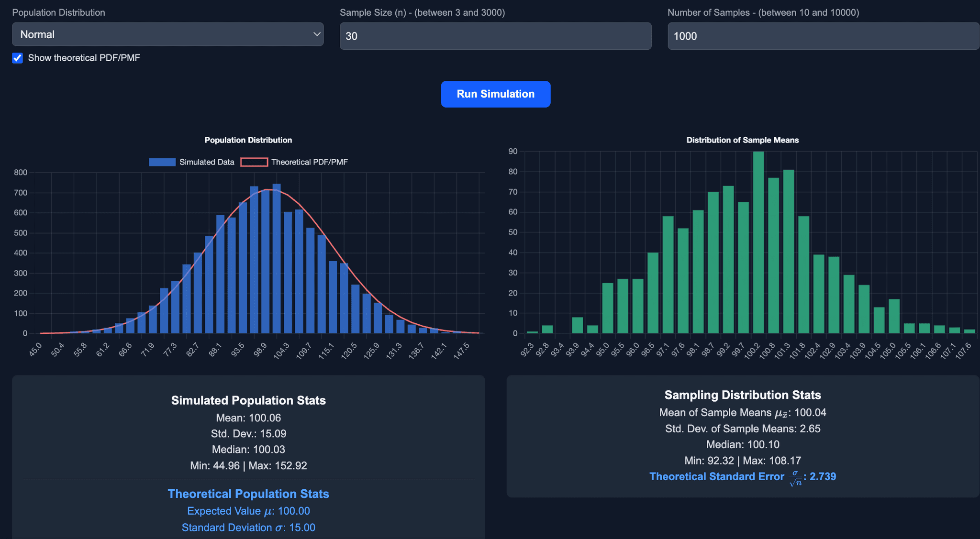This screenshot has width=980, height=539.
Task: Click the Simulated Data legend swatch
Action: tap(161, 162)
